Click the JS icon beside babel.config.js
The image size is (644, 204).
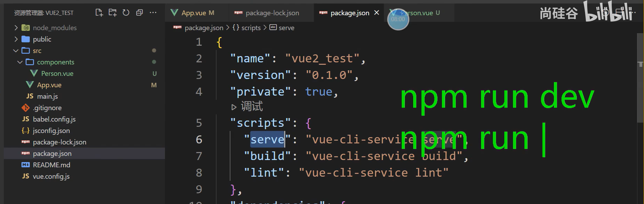point(26,119)
